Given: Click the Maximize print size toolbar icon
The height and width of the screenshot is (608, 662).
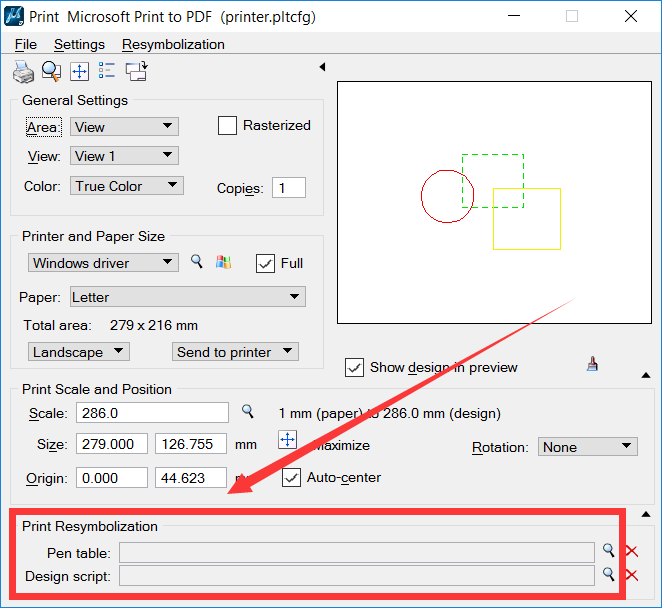Looking at the screenshot, I should click(79, 71).
